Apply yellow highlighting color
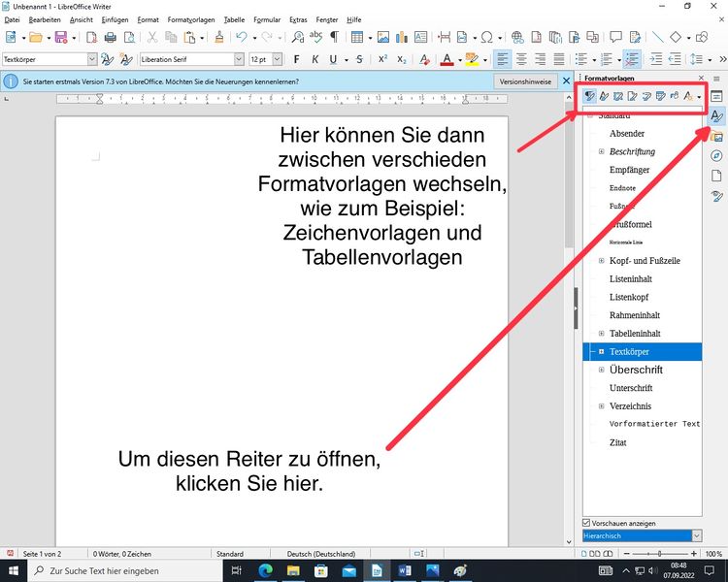Image resolution: width=728 pixels, height=582 pixels. point(472,59)
